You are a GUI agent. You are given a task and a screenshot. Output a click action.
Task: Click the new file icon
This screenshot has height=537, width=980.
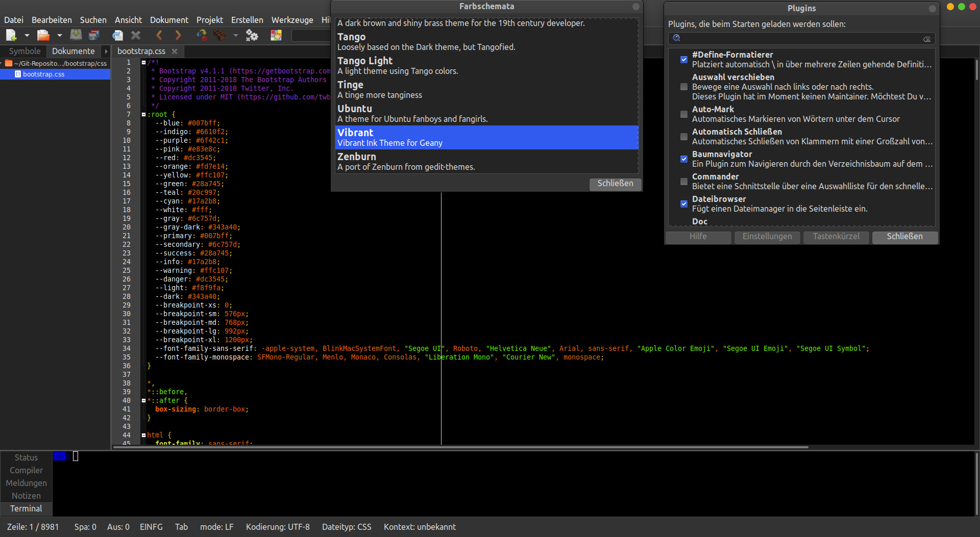tap(11, 35)
